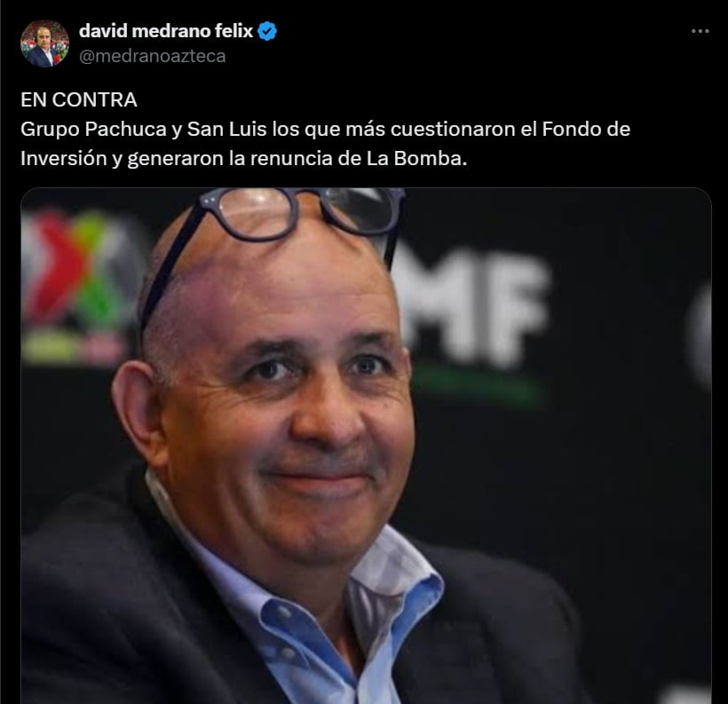Click the word generaron in the tweet
Viewport: 728px width, 704px height.
pyautogui.click(x=176, y=159)
